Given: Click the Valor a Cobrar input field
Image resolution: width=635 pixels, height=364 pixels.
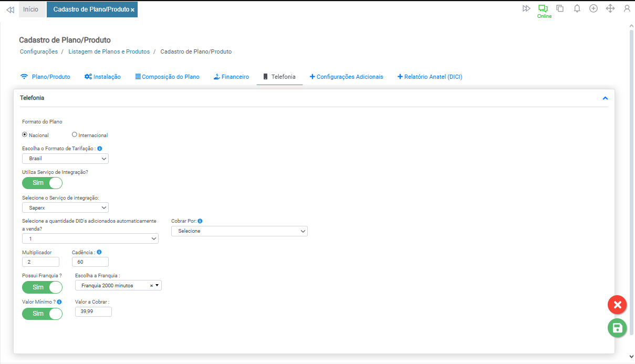Looking at the screenshot, I should [x=93, y=311].
